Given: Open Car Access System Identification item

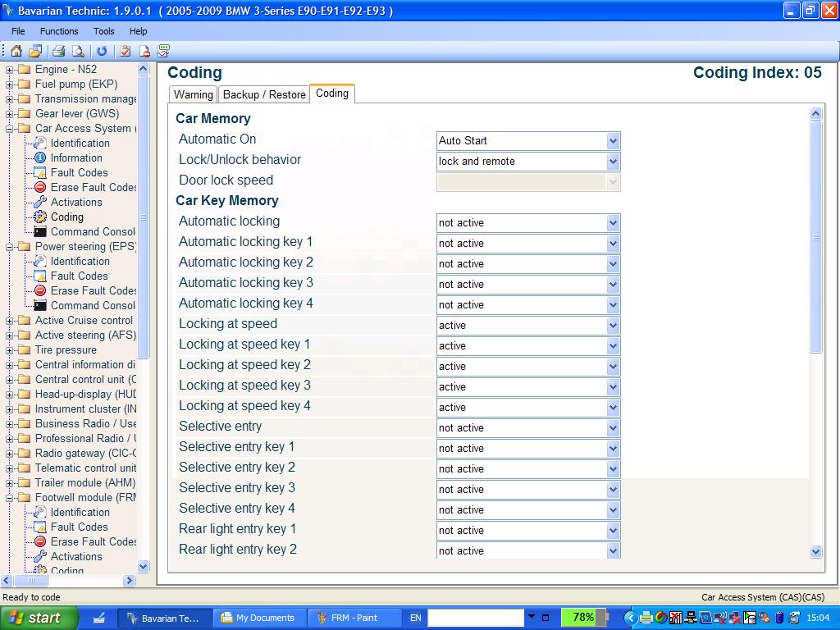Looking at the screenshot, I should (80, 143).
